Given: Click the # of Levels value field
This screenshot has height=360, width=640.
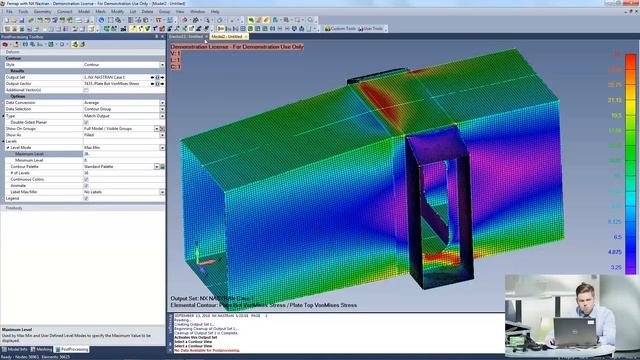Looking at the screenshot, I should pyautogui.click(x=124, y=173).
